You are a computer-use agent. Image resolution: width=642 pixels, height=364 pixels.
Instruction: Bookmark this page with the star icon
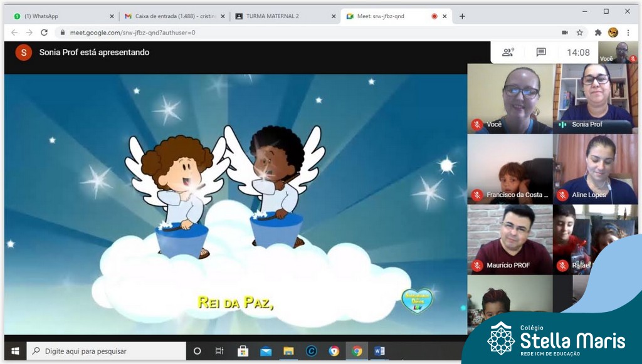pos(580,33)
